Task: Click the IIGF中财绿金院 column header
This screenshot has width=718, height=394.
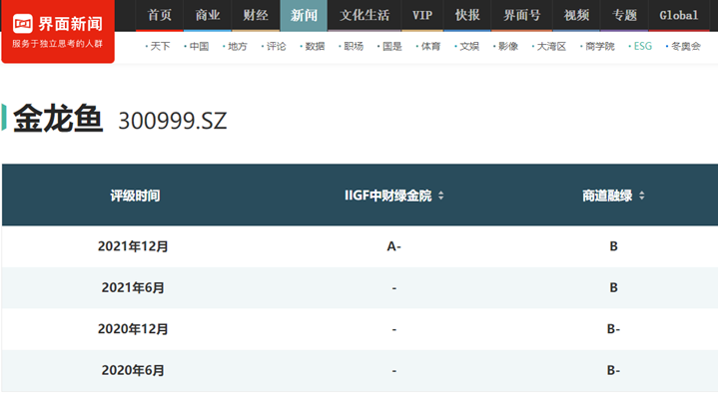Action: pyautogui.click(x=388, y=196)
